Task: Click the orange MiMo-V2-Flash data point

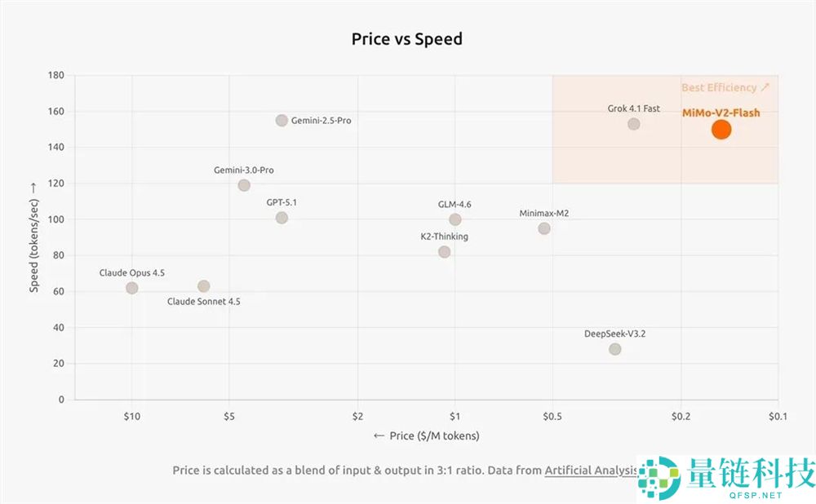Action: pos(721,129)
